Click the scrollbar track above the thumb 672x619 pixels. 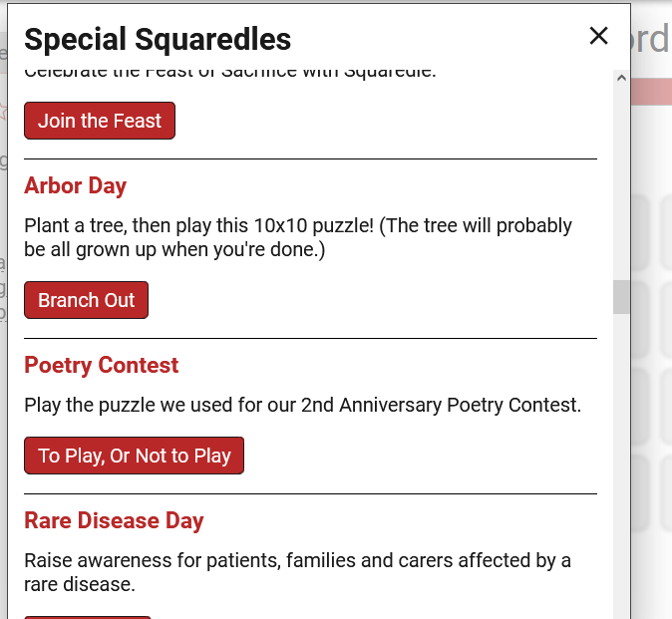click(621, 179)
